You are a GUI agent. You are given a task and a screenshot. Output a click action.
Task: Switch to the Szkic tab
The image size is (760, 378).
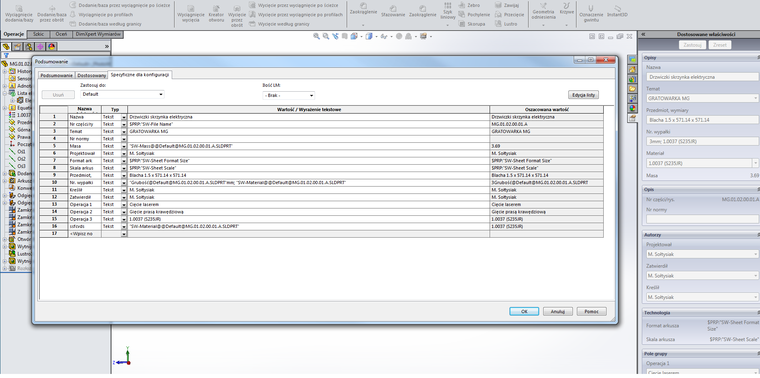pos(39,34)
